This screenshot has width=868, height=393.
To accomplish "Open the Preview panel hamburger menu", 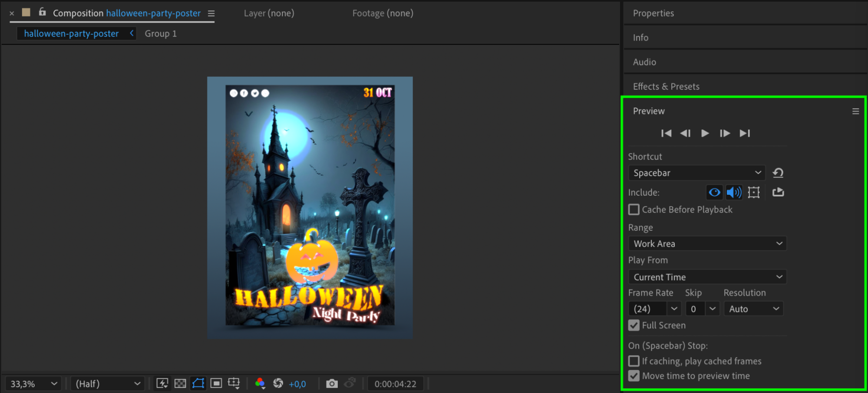I will tap(855, 111).
